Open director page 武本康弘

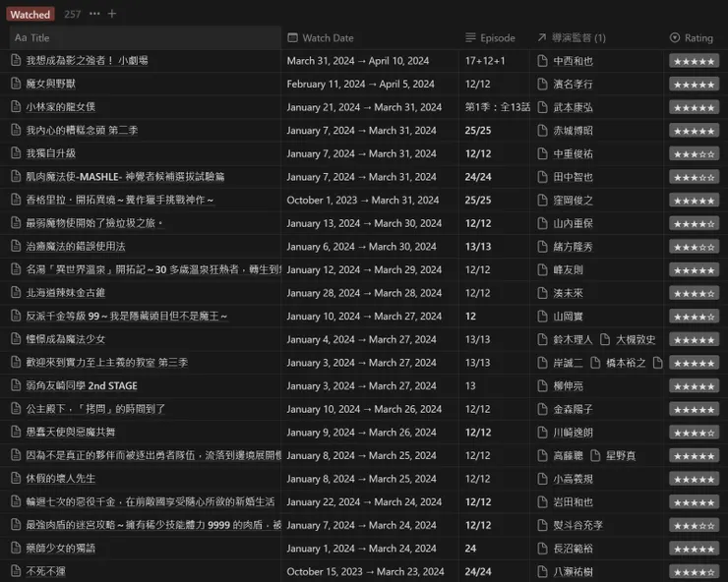[x=573, y=107]
